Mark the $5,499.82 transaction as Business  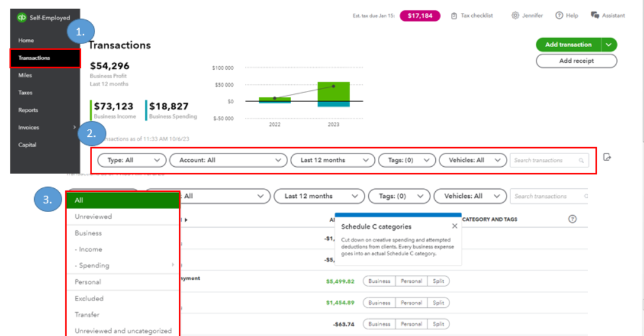tap(379, 282)
